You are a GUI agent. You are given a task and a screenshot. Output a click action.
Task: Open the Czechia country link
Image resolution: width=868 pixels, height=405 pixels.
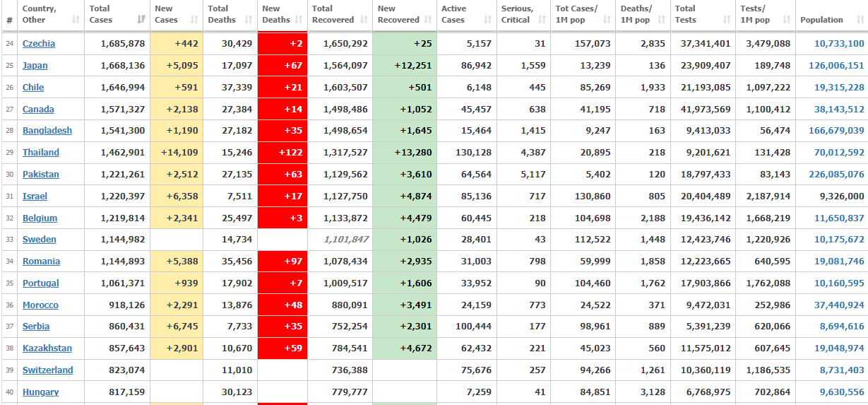click(39, 44)
